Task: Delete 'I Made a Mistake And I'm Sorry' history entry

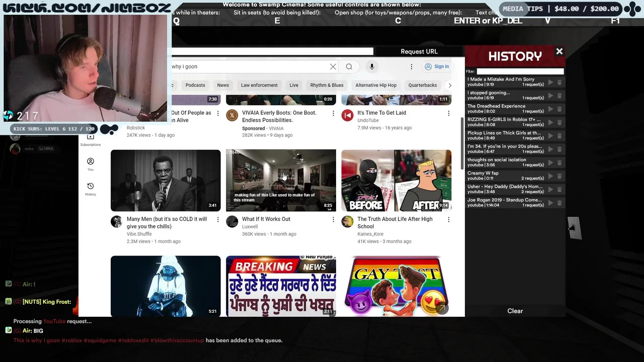Action: tap(559, 82)
